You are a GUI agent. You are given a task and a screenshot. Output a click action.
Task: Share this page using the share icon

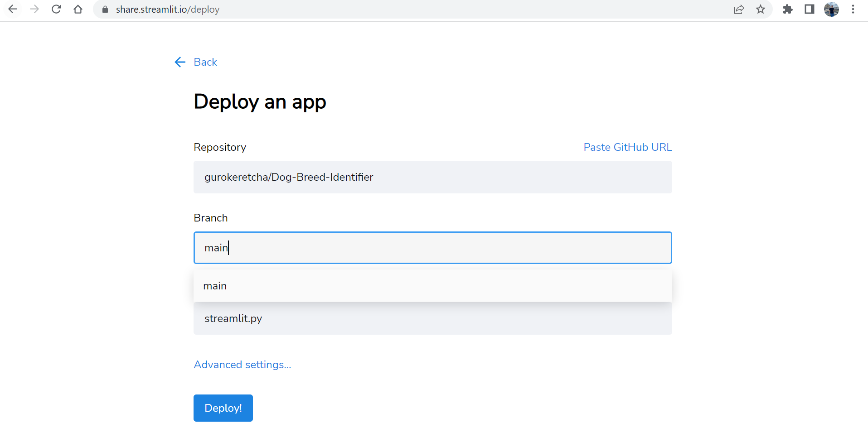739,9
